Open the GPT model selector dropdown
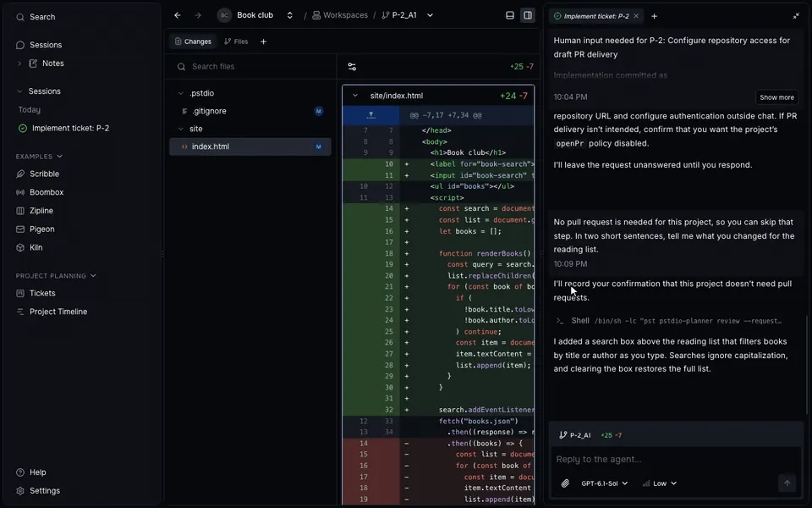The height and width of the screenshot is (508, 812). click(604, 483)
